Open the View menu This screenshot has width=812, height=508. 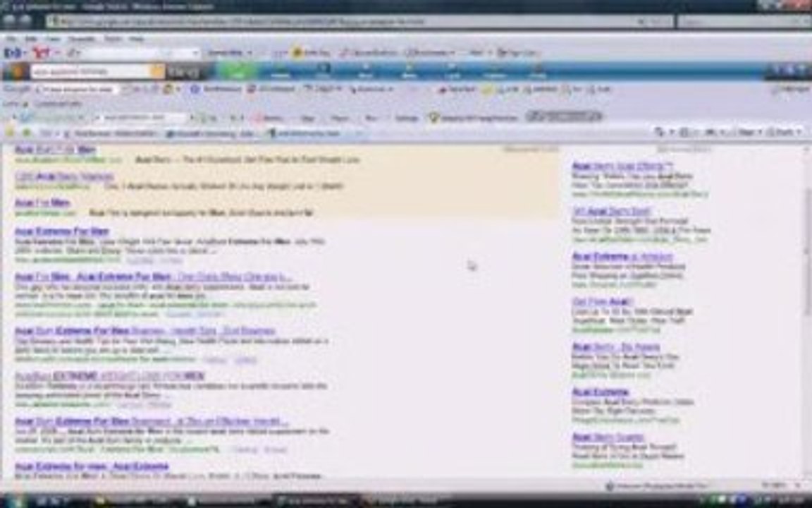click(53, 39)
